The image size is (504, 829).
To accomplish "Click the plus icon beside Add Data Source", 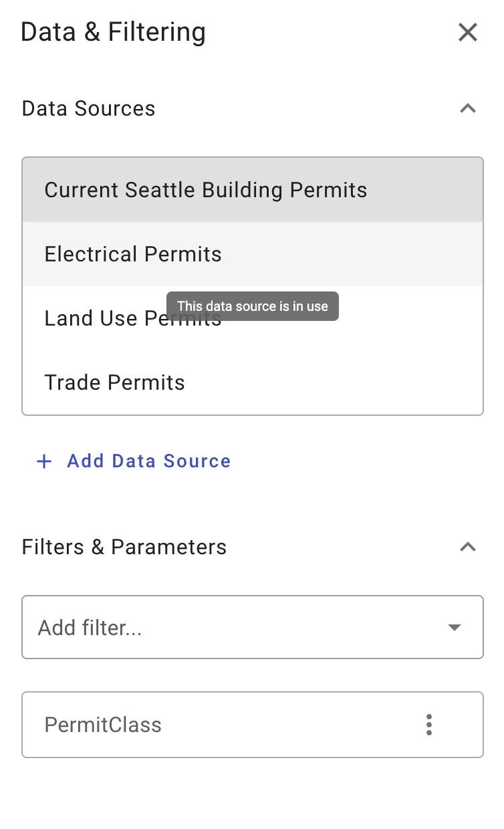I will tap(44, 461).
